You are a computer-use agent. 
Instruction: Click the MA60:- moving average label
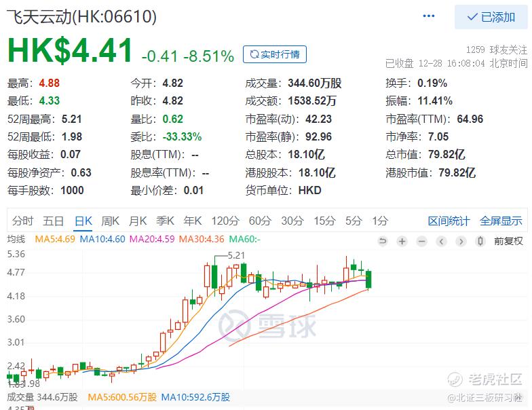coord(244,239)
